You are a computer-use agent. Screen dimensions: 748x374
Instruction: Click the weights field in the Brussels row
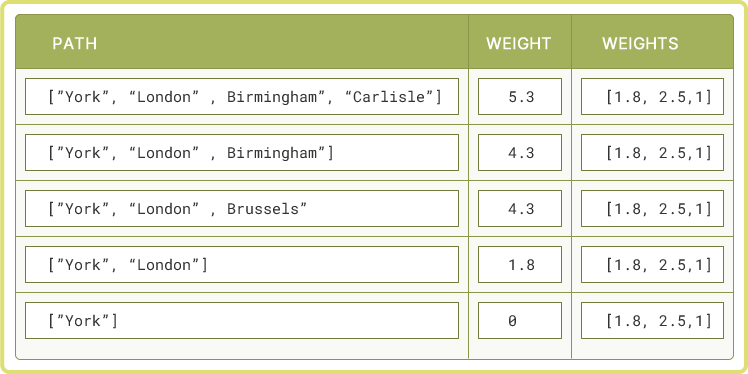[x=652, y=208]
